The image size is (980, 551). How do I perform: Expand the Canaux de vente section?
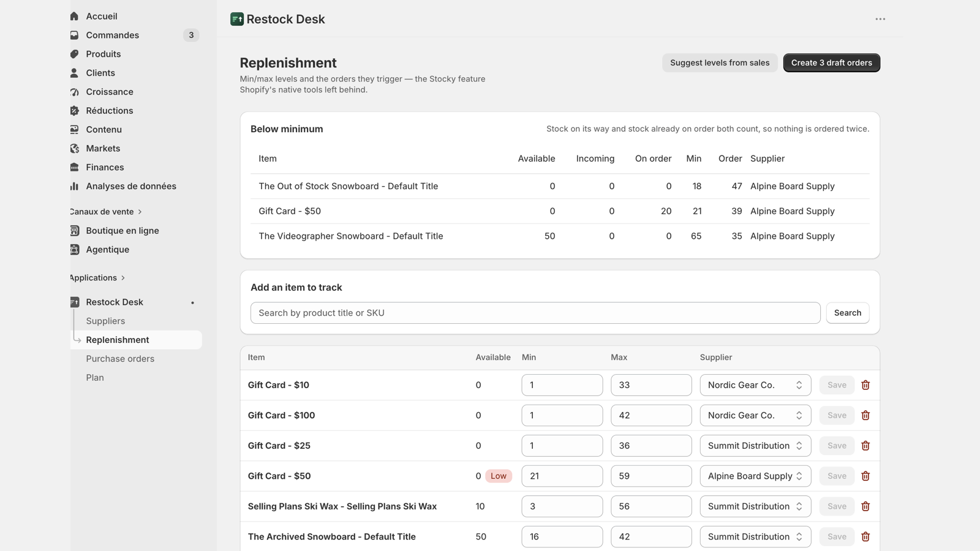tap(105, 212)
